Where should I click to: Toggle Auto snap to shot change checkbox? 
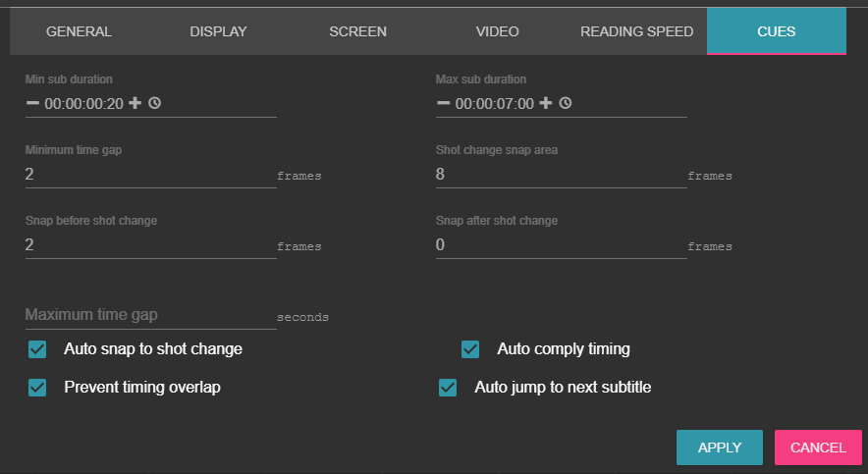coord(38,349)
